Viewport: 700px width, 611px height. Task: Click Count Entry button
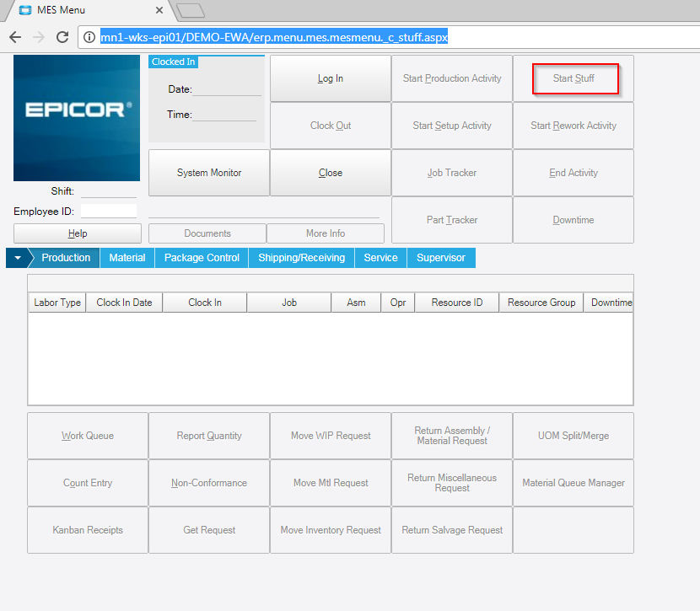pos(88,483)
